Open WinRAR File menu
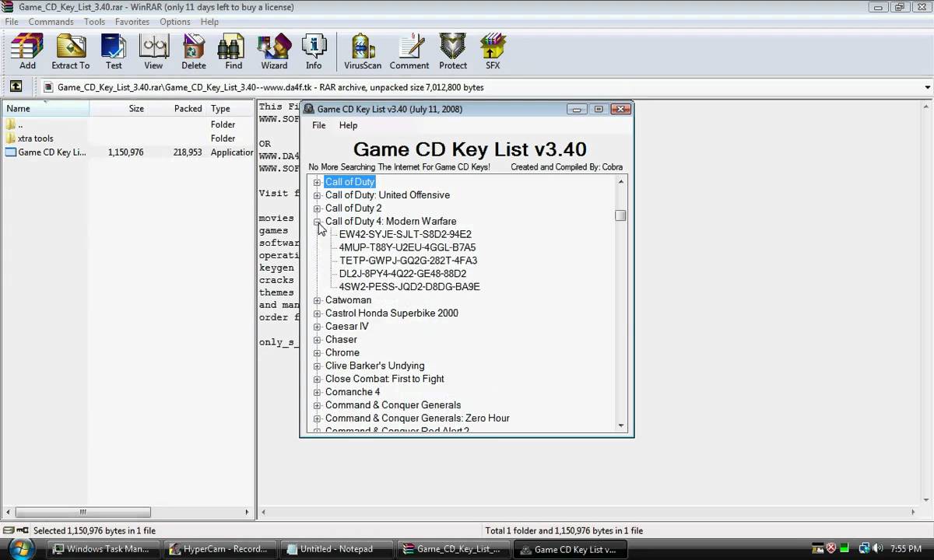 12,22
